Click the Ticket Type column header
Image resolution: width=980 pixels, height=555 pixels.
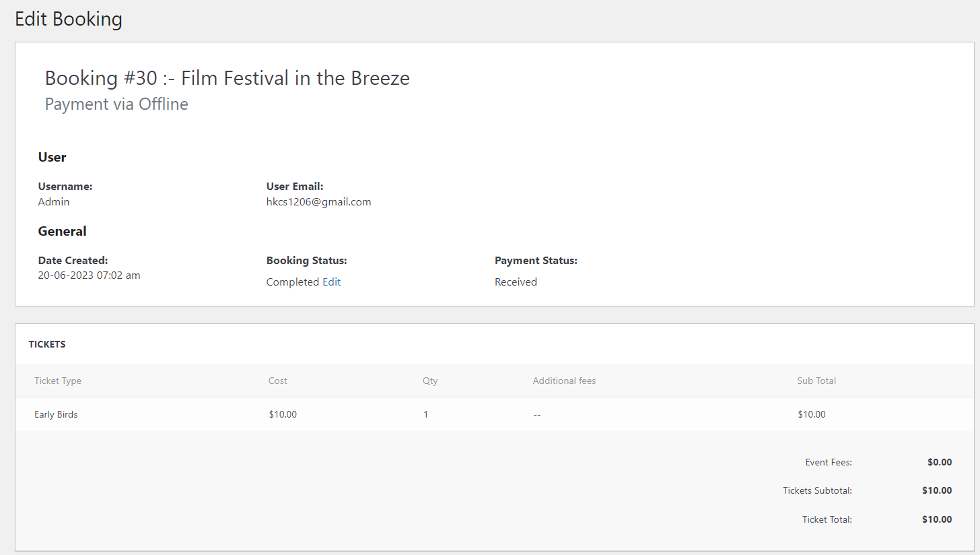click(x=58, y=381)
